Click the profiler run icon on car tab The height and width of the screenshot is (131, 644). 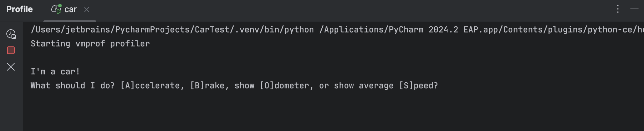pos(56,9)
